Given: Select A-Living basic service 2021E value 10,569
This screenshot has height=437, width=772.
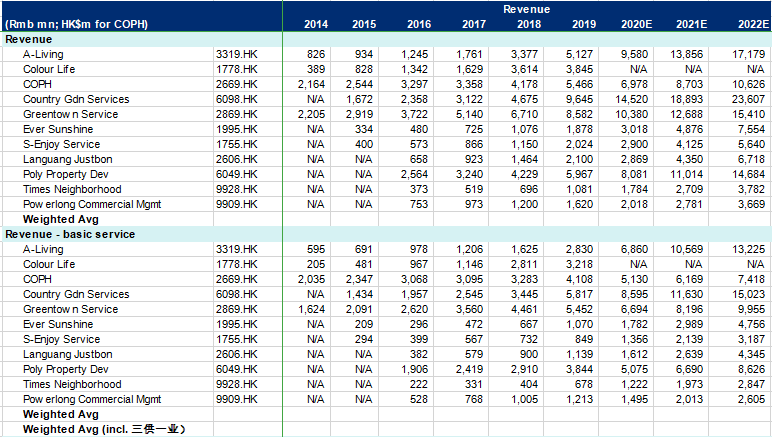Looking at the screenshot, I should pos(686,250).
